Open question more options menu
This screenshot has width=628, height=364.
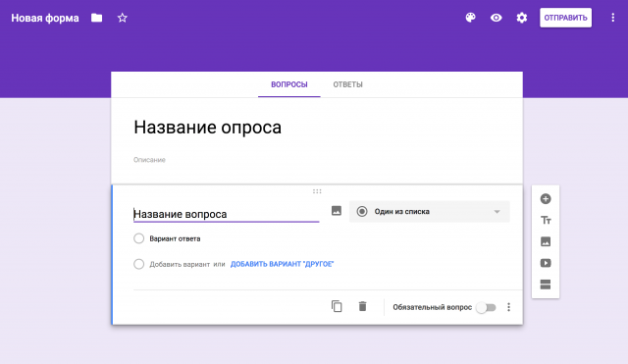tap(508, 307)
